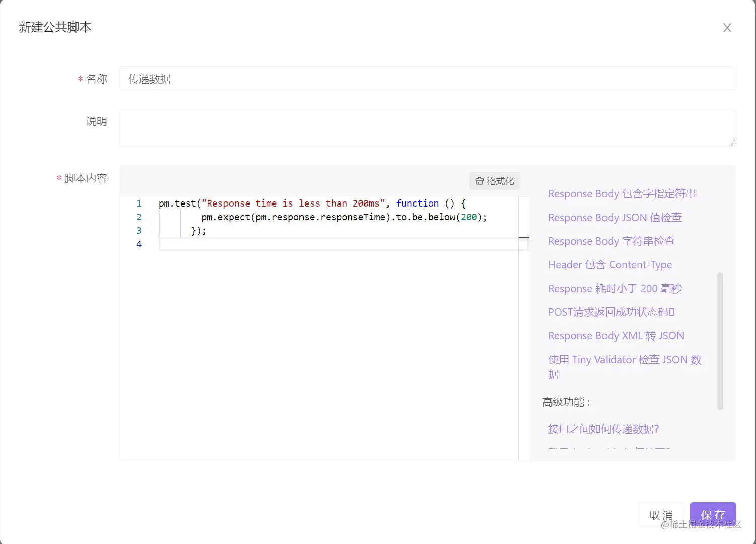Open 接口之间如何传递数据? help link
This screenshot has height=544, width=756.
coord(603,429)
